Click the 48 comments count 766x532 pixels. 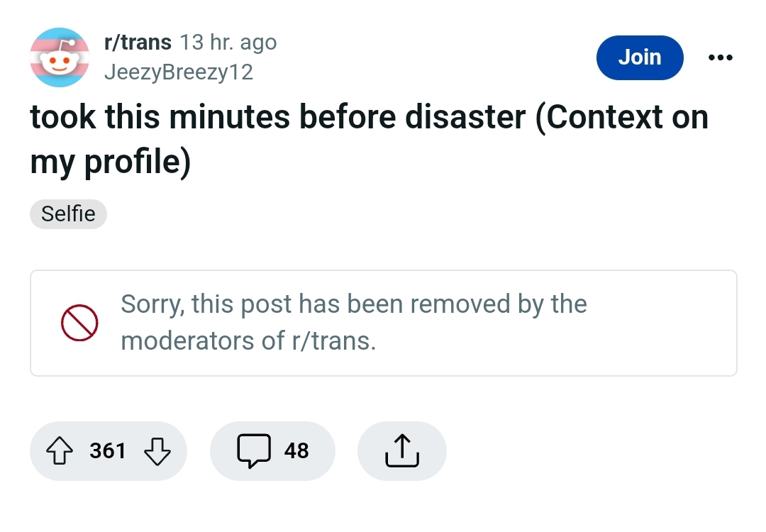click(296, 451)
